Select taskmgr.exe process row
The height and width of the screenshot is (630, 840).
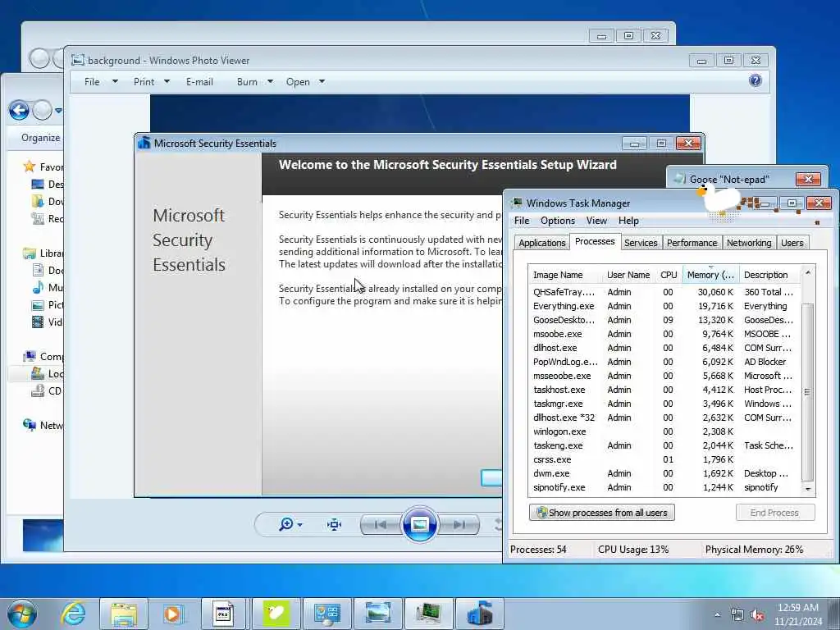point(664,404)
